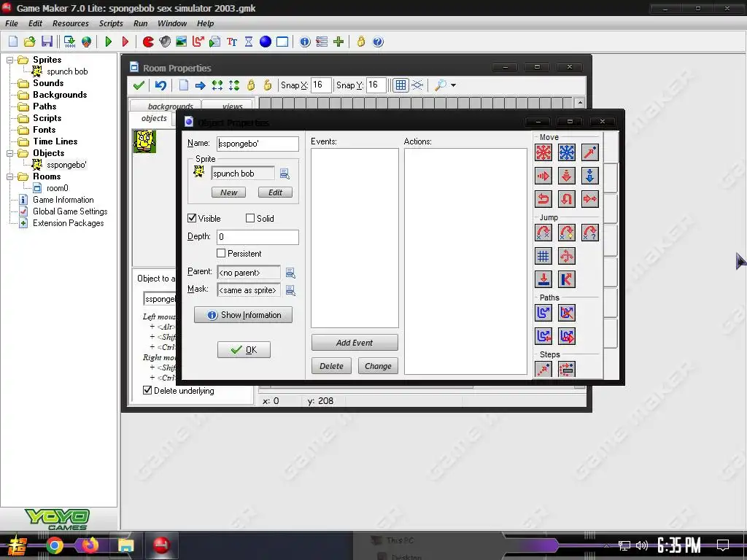
Task: Open the File menu
Action: [x=12, y=23]
